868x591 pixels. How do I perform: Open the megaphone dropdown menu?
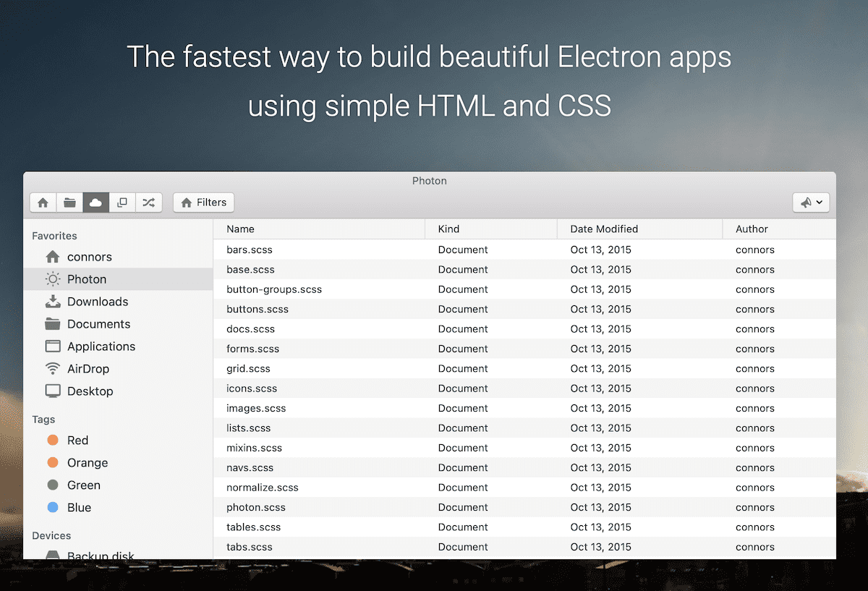tap(811, 203)
